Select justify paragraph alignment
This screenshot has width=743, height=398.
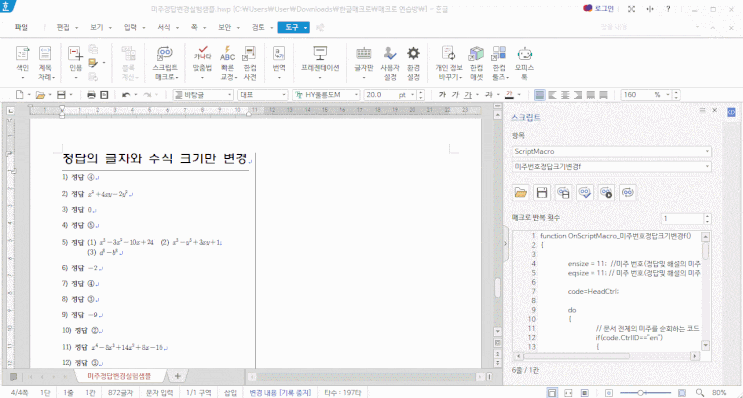tap(540, 95)
